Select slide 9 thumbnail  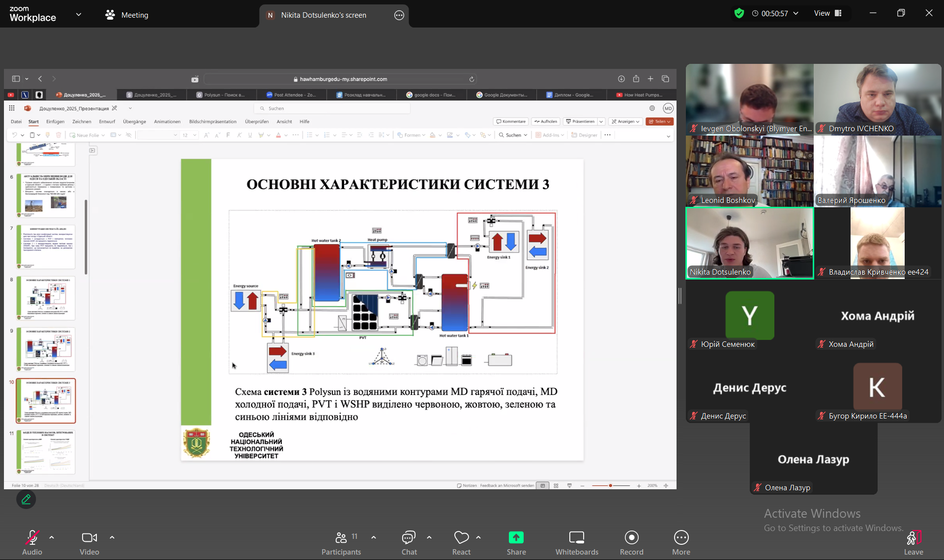pyautogui.click(x=46, y=349)
